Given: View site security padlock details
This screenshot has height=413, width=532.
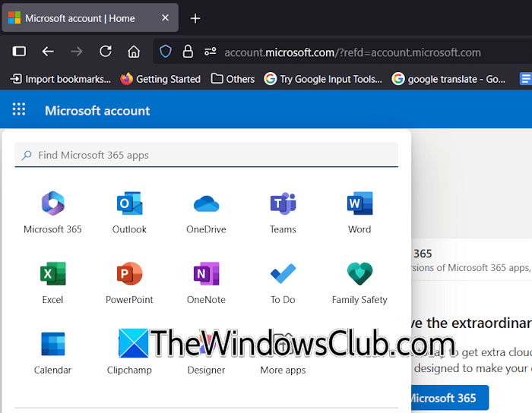Looking at the screenshot, I should point(188,52).
